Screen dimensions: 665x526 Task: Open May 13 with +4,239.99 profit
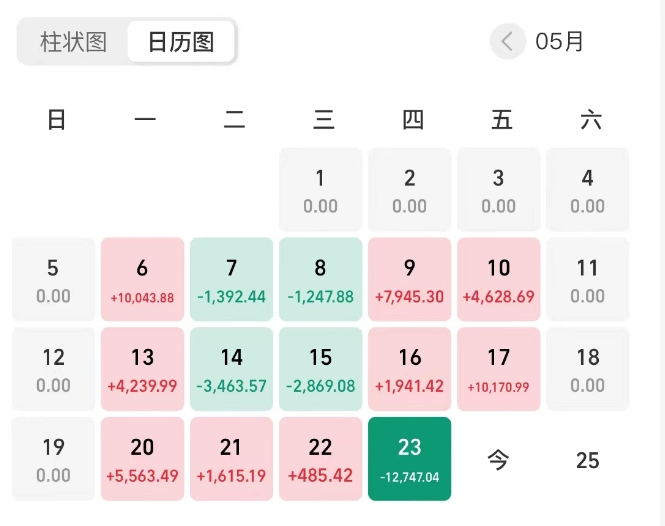coord(142,369)
